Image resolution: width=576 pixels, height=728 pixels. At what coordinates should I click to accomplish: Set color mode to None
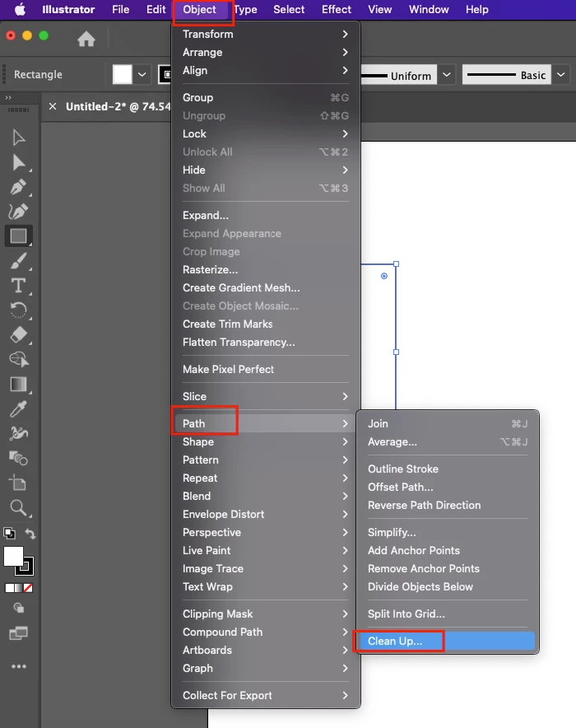28,588
